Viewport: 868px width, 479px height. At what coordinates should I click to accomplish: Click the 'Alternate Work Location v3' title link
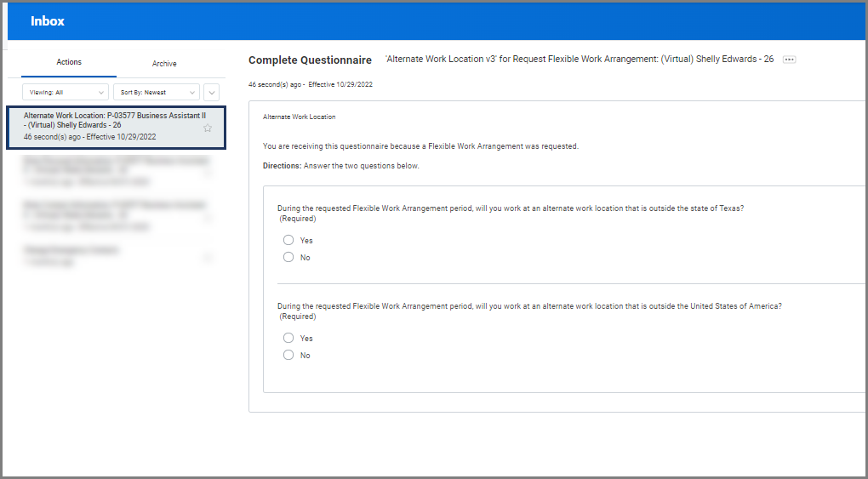[x=579, y=60]
